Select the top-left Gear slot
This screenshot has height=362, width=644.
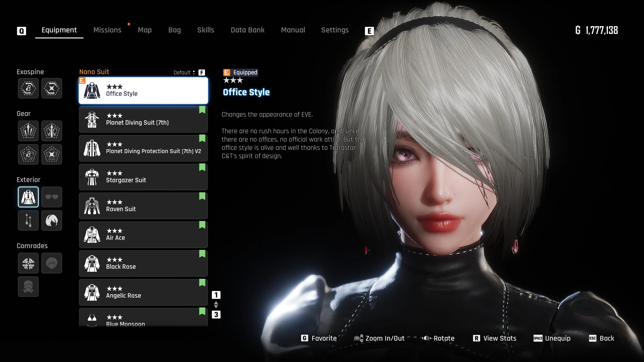click(x=28, y=131)
